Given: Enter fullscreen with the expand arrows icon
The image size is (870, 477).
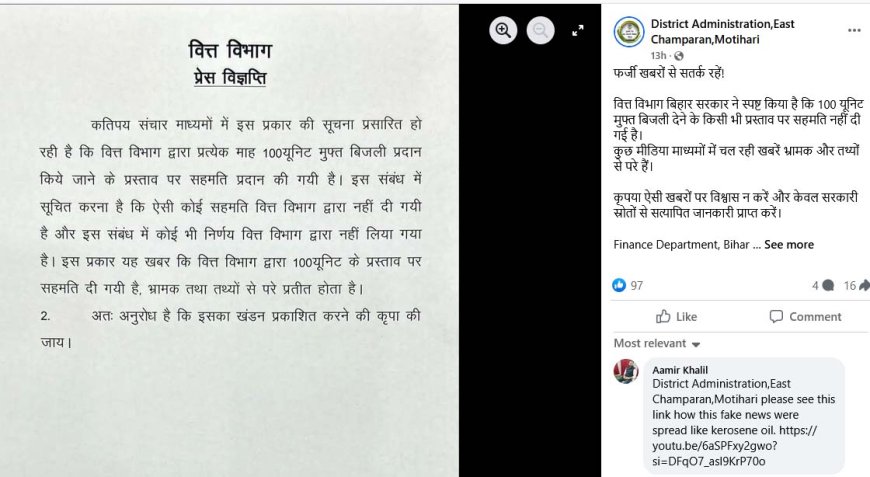Looking at the screenshot, I should click(x=578, y=31).
